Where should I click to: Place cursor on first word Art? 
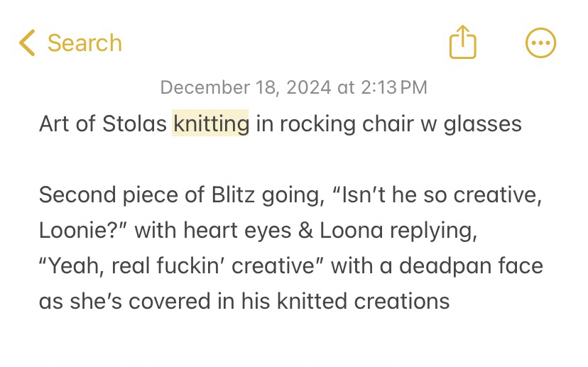[54, 124]
